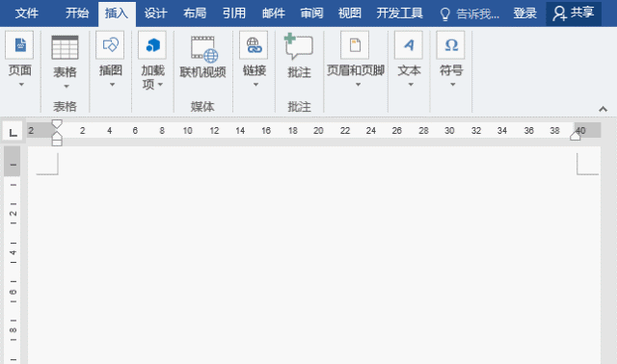
Task: Click the 加载项 add-ins icon
Action: click(x=152, y=45)
